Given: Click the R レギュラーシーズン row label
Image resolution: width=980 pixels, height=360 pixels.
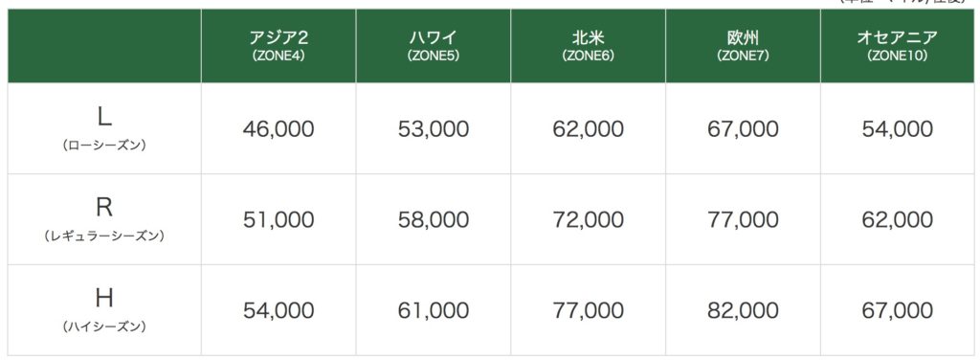Looking at the screenshot, I should (x=104, y=219).
